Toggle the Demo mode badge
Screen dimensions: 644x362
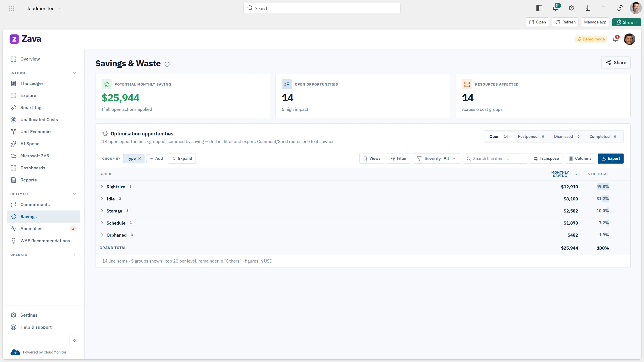[x=591, y=39]
